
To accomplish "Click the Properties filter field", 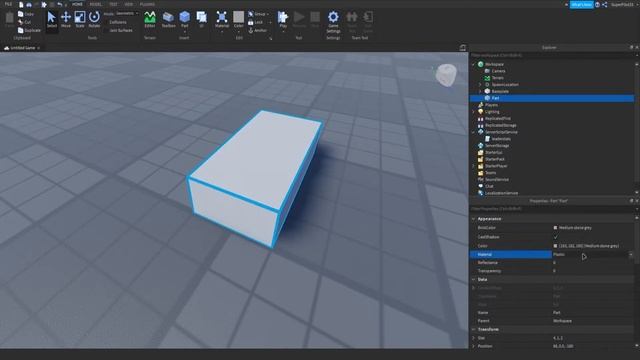I will pos(552,209).
